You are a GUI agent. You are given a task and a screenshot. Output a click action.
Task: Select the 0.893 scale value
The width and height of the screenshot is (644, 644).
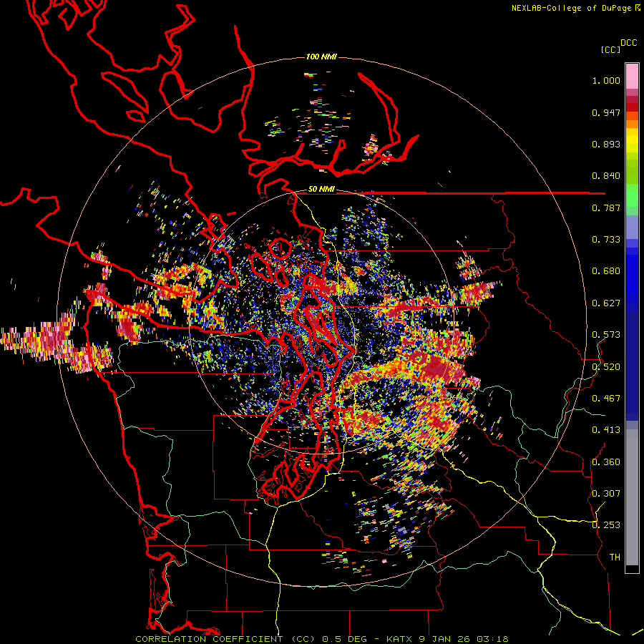tap(606, 144)
